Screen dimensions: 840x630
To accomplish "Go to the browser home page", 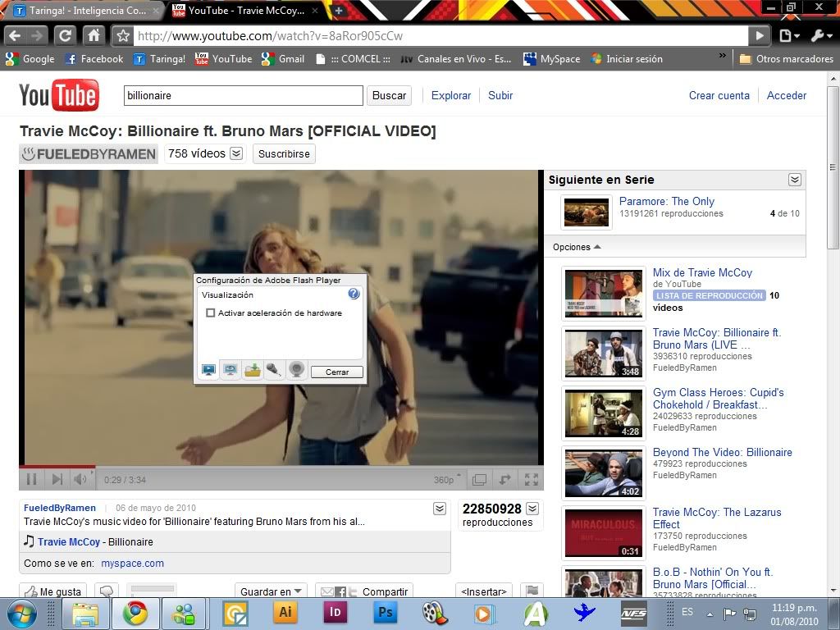I will click(x=94, y=36).
